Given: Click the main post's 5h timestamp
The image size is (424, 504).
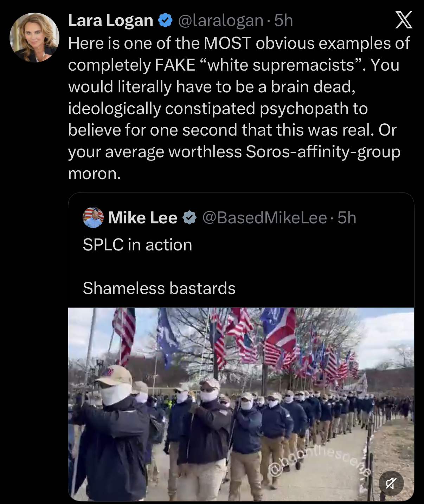Looking at the screenshot, I should (284, 20).
